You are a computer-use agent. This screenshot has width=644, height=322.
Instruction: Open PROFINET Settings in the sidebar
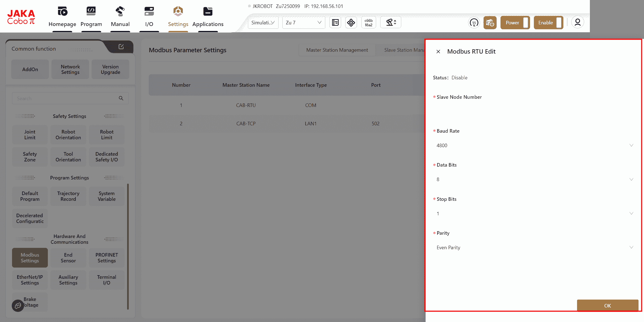pos(107,258)
